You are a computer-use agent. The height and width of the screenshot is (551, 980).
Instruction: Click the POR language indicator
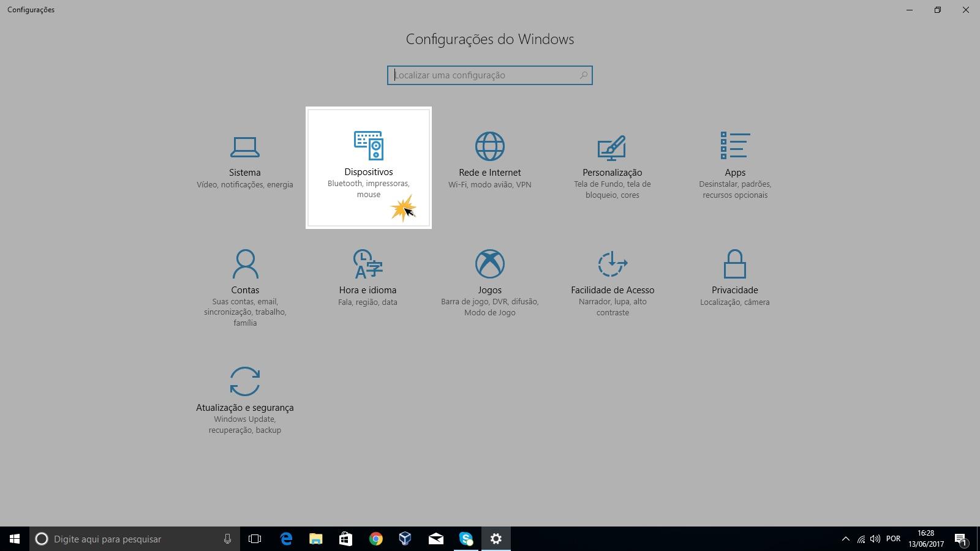tap(893, 539)
